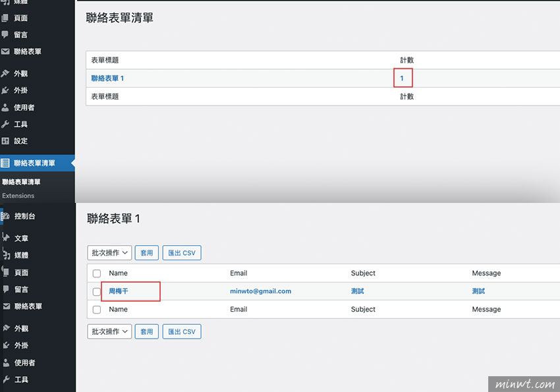Click the 計數 label in table footer
560x392 pixels.
click(406, 96)
